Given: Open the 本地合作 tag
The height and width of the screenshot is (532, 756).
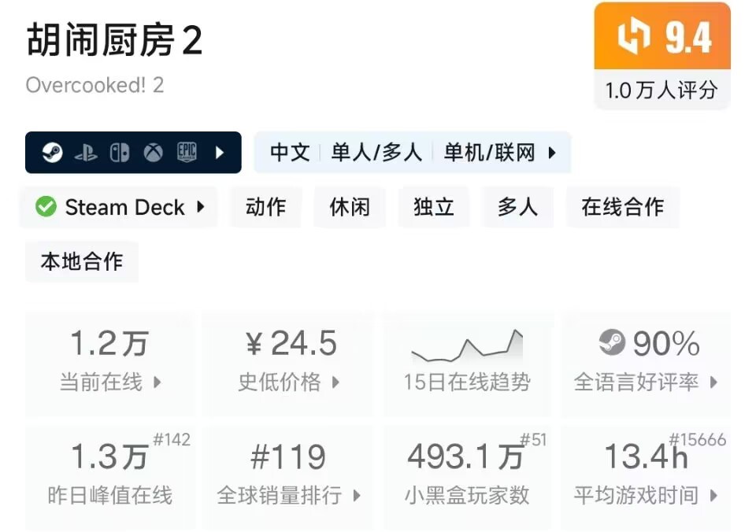Looking at the screenshot, I should pos(82,261).
